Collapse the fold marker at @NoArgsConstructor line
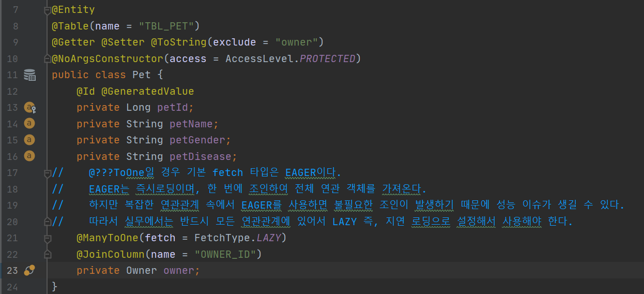 [x=48, y=58]
